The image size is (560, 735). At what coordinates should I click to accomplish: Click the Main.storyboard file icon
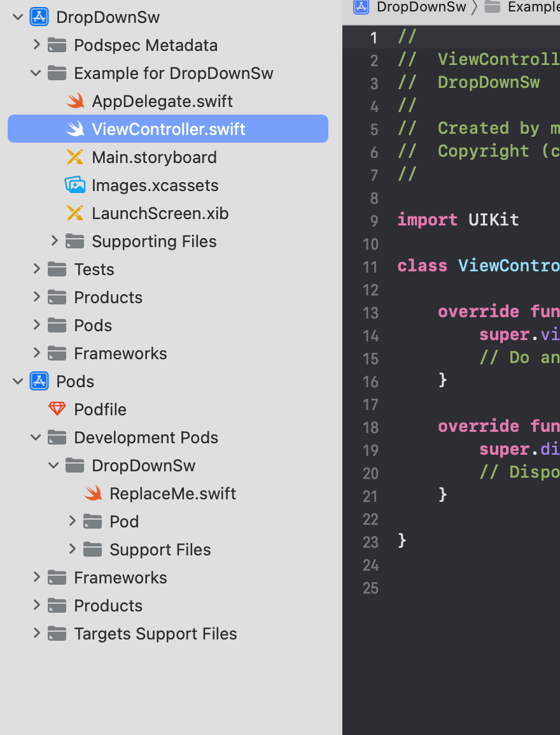click(x=75, y=157)
